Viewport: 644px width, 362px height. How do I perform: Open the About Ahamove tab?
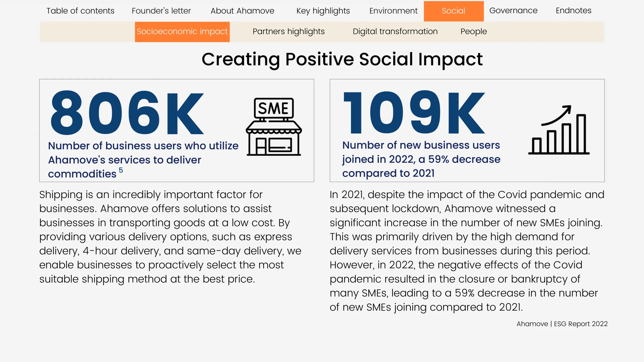[242, 11]
